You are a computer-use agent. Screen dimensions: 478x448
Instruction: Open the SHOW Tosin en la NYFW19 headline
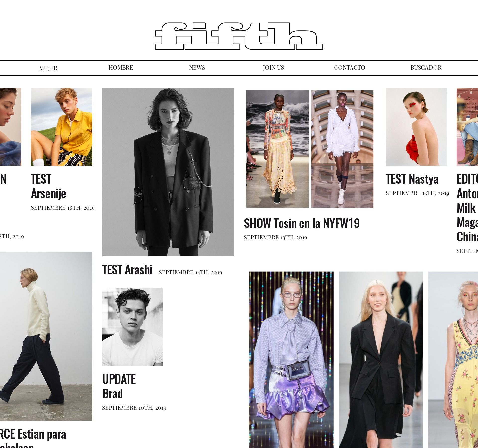click(x=302, y=223)
